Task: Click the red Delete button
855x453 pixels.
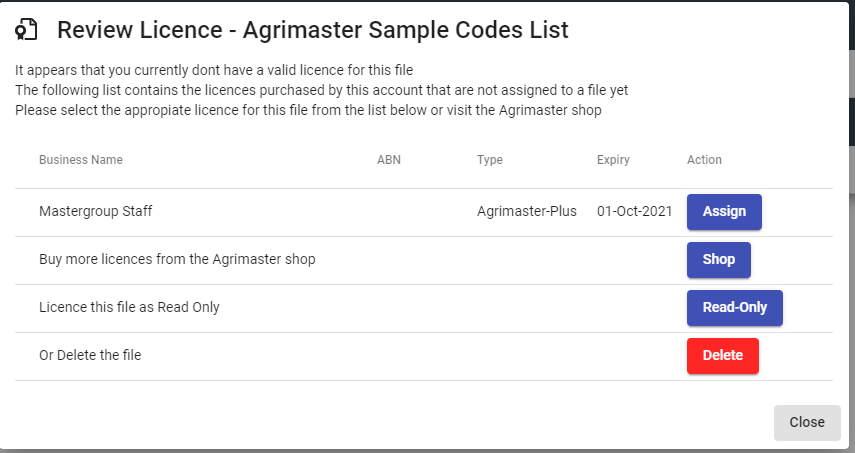Action: coord(722,355)
